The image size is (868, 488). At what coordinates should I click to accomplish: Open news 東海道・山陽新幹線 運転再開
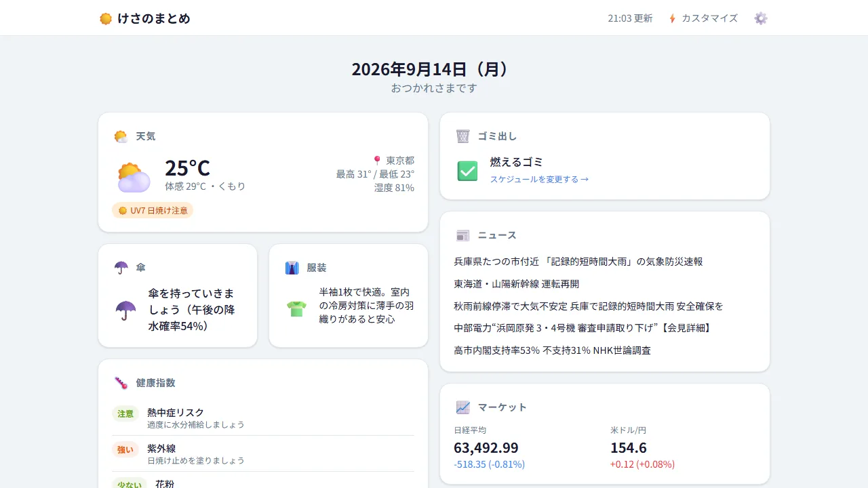click(x=517, y=284)
